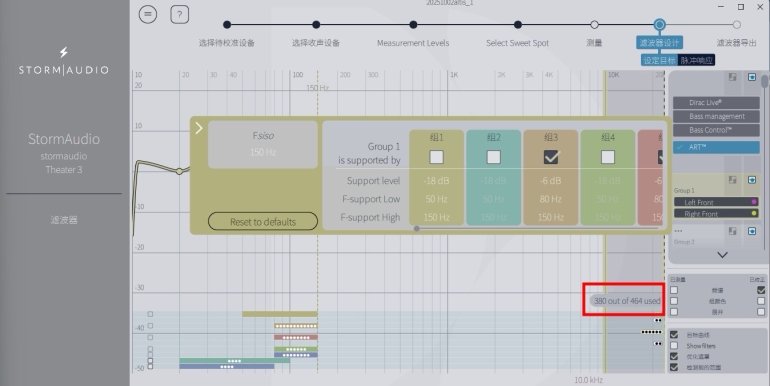Enable 组2 support checkbox
Screen dimensions: 770x386
(x=494, y=157)
